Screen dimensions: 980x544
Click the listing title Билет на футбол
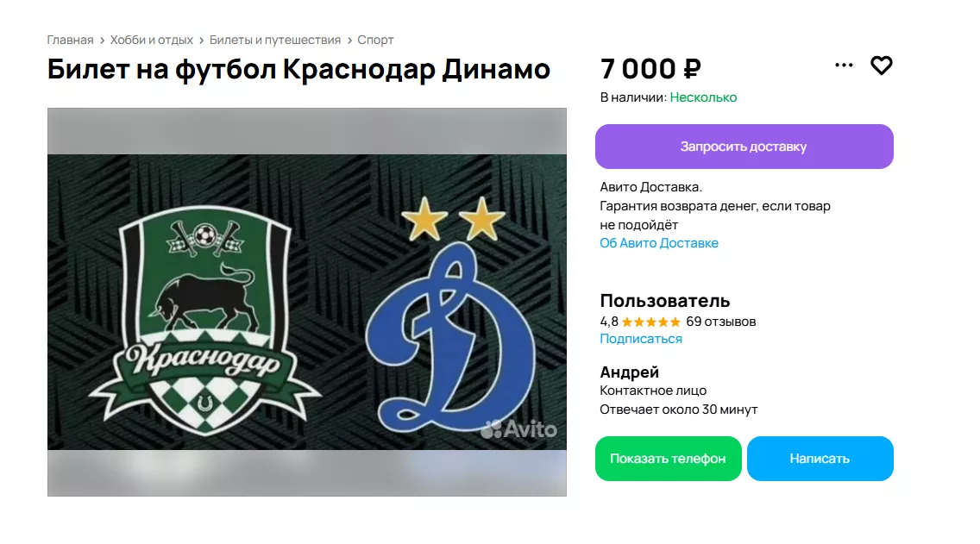[x=298, y=69]
